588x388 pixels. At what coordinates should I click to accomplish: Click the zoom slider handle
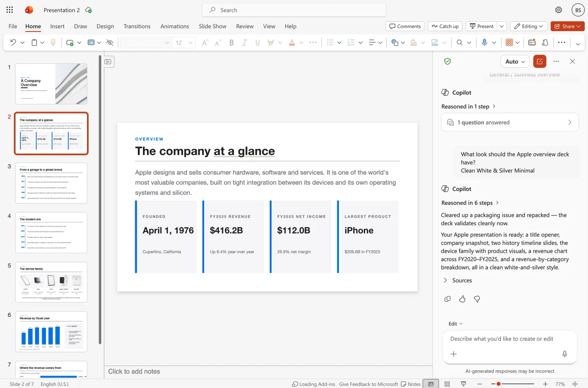click(499, 384)
